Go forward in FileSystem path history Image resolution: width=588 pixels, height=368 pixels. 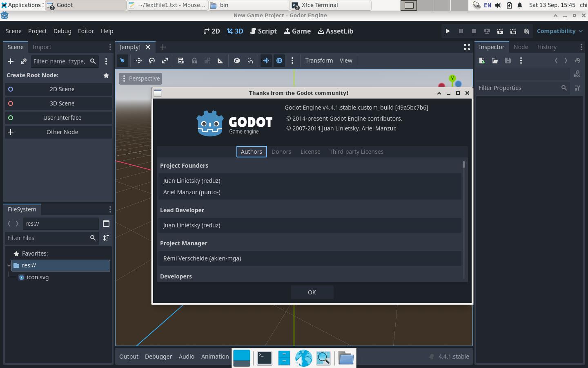point(17,224)
